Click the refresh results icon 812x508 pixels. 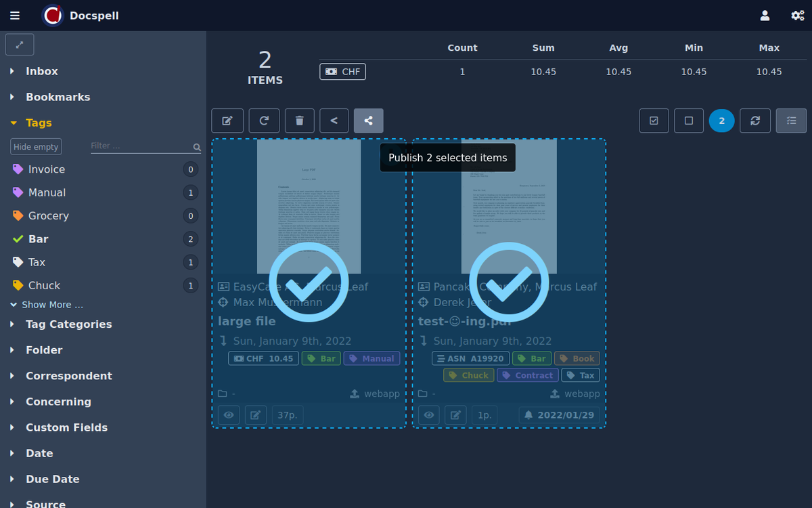[755, 121]
